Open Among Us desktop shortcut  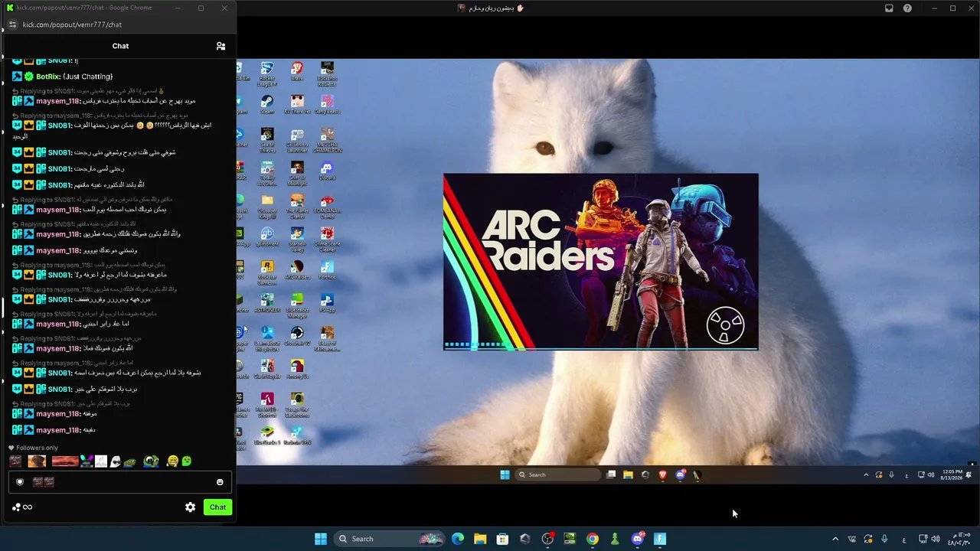click(297, 370)
